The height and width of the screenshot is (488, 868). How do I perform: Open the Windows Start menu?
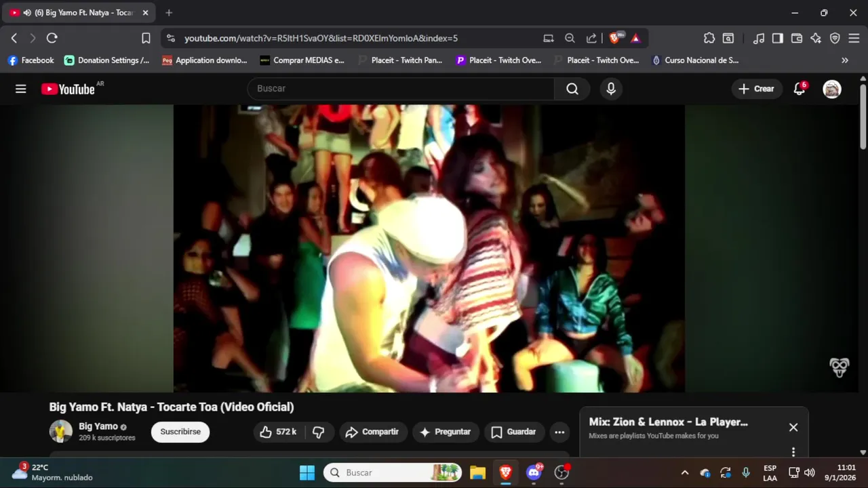[x=307, y=472]
